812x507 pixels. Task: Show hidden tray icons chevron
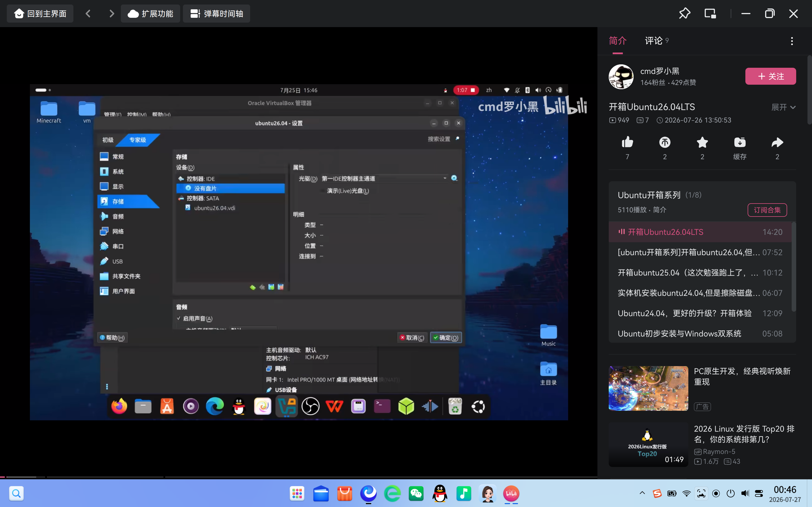click(x=642, y=493)
